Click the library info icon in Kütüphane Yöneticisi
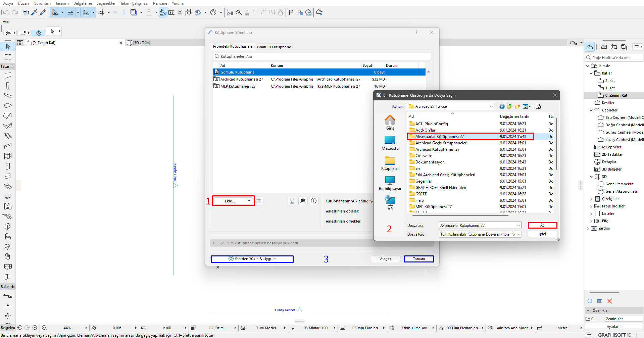Image resolution: width=644 pixels, height=338 pixels. 314,201
